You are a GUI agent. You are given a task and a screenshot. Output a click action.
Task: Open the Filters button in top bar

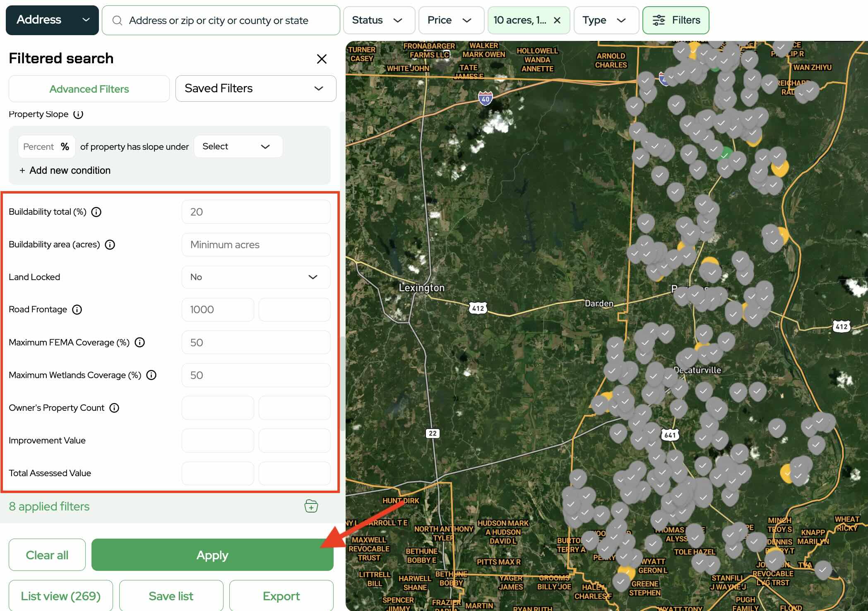click(676, 20)
